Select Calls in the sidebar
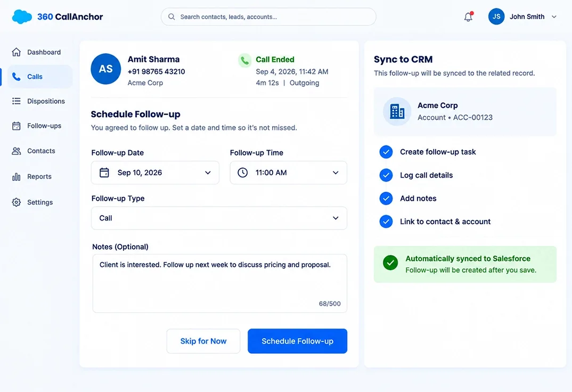This screenshot has height=392, width=572. (40, 77)
